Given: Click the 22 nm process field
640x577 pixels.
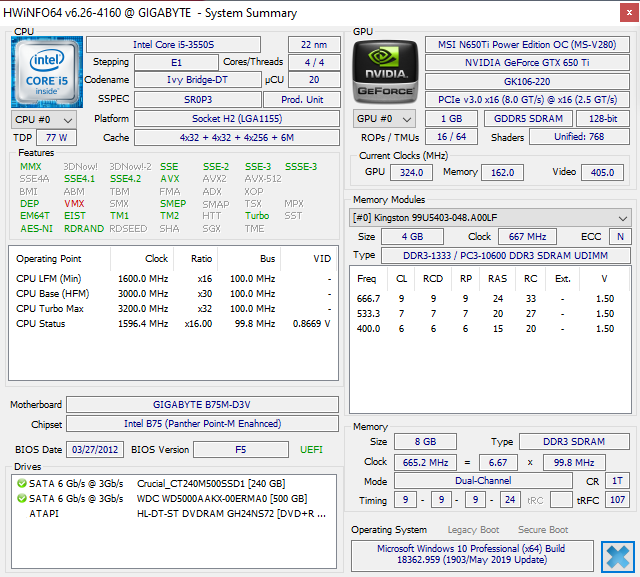Looking at the screenshot, I should tap(314, 44).
